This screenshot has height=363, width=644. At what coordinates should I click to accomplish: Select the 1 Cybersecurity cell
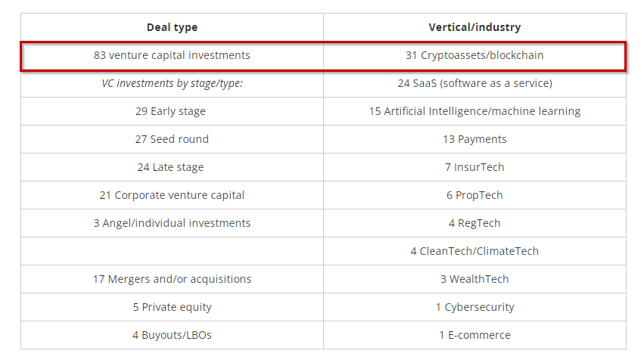pyautogui.click(x=474, y=307)
